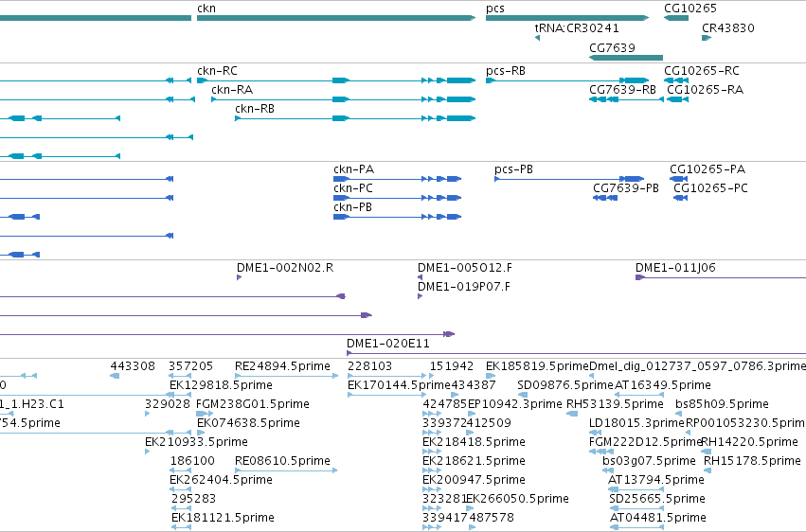806x532 pixels.
Task: Select the ckn-RC transcript label
Action: 217,71
